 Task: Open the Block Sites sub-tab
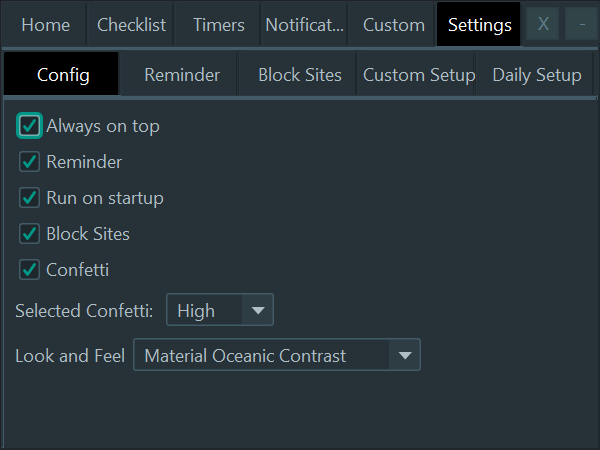299,75
